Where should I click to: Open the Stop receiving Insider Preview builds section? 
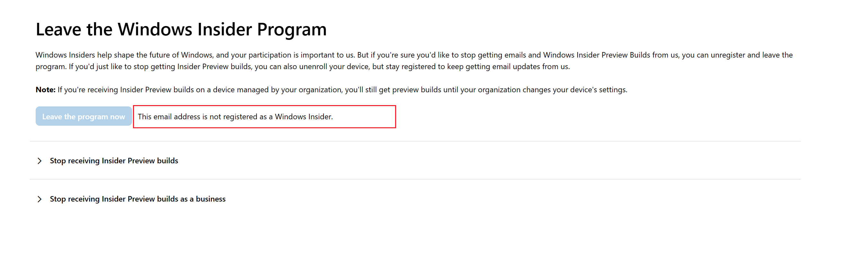[114, 161]
